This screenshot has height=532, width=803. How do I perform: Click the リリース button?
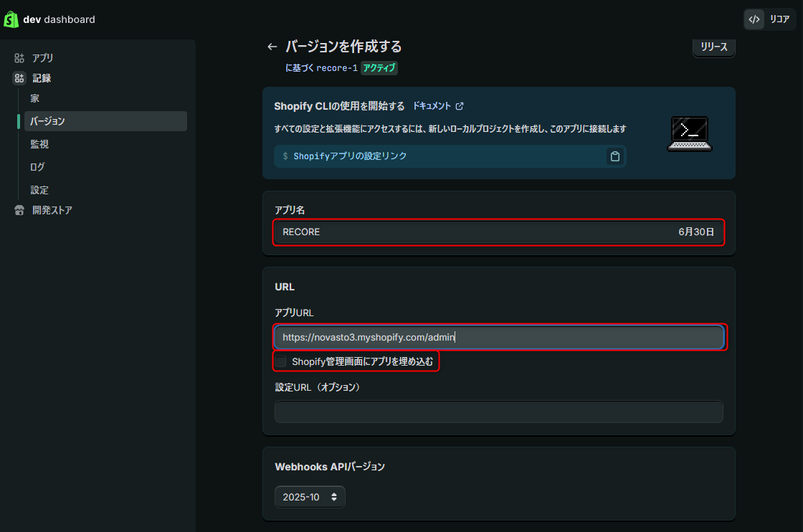[x=714, y=47]
